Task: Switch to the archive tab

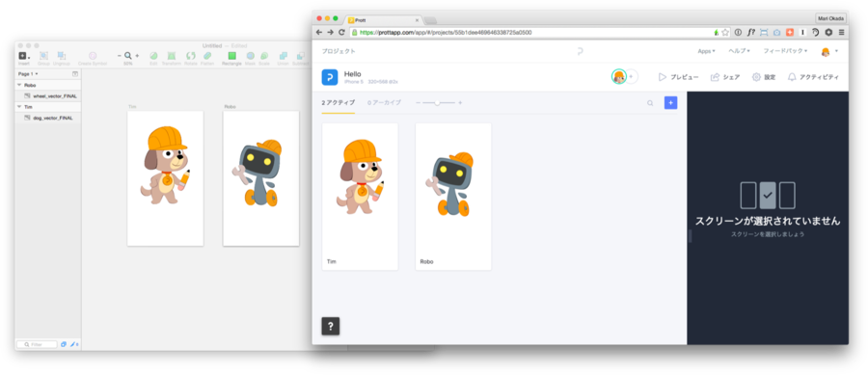Action: (x=384, y=103)
